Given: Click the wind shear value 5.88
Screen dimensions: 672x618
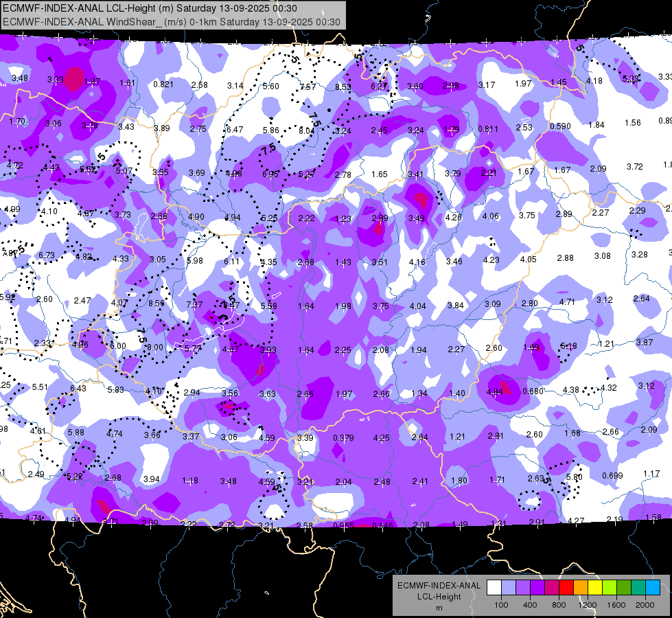Looking at the screenshot, I should click(x=76, y=433).
